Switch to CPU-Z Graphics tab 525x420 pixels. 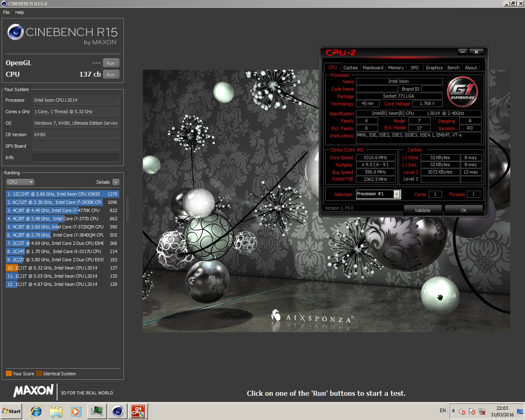pos(434,68)
